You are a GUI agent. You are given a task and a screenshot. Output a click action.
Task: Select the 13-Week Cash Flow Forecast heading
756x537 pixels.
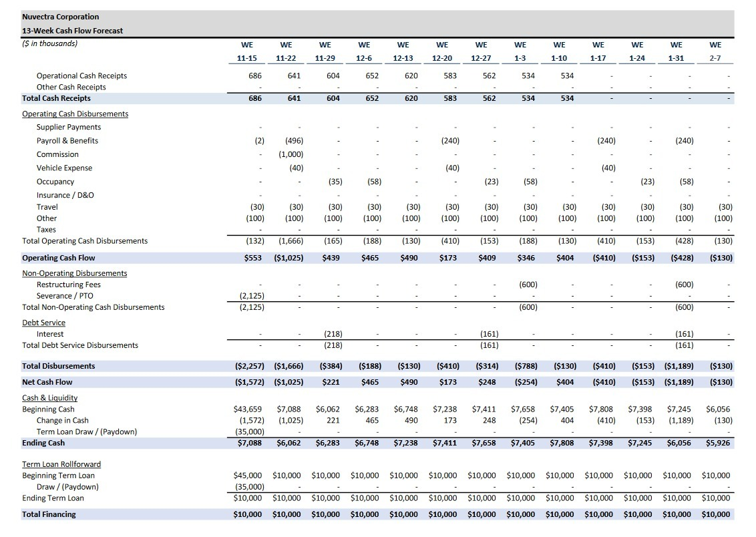tap(72, 31)
